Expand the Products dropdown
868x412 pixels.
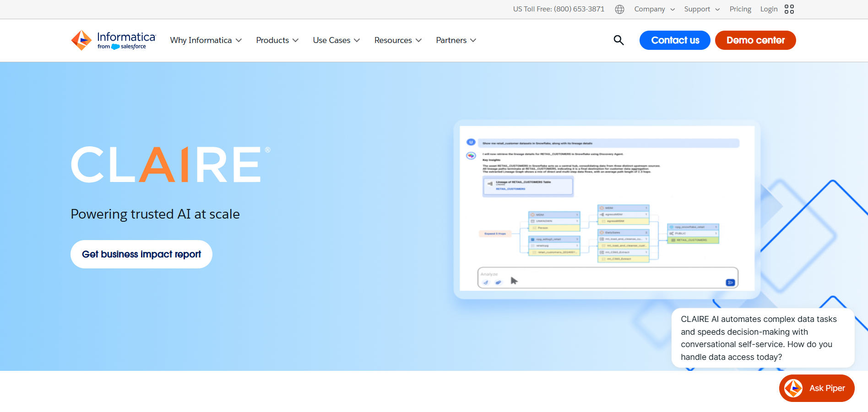pyautogui.click(x=277, y=40)
